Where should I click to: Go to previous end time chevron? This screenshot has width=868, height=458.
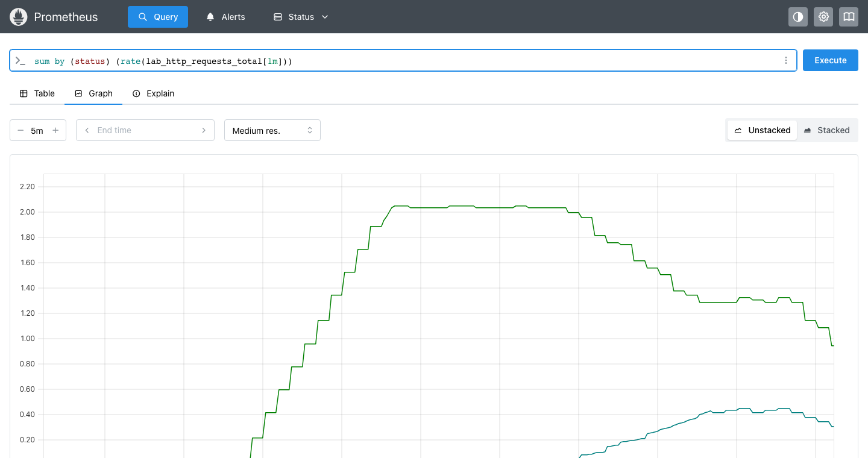87,130
